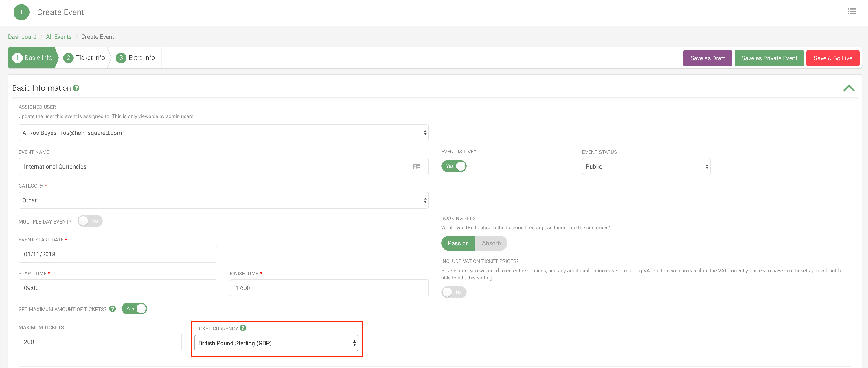Open the Ticket Currency dropdown
The image size is (868, 368).
pos(276,343)
